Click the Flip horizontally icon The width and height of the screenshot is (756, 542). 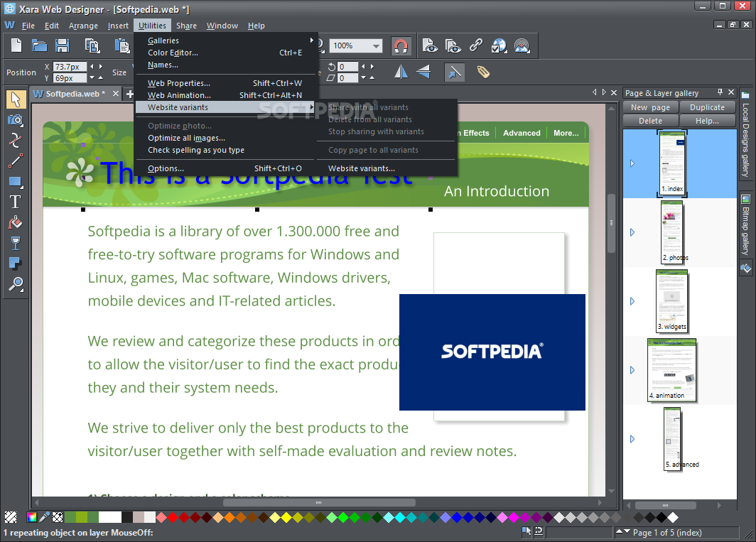coord(401,72)
